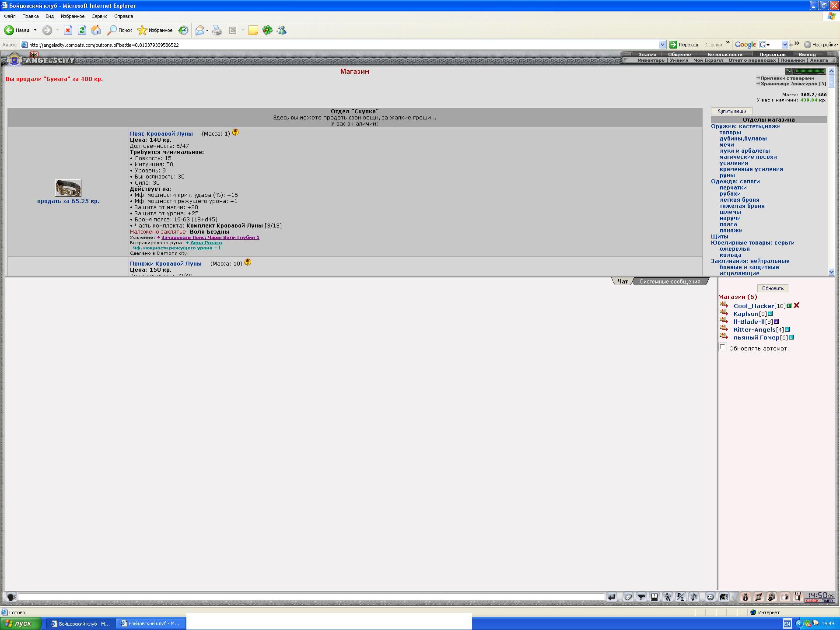Click the send-message arrow icon in chat bar
The height and width of the screenshot is (630, 840).
612,597
